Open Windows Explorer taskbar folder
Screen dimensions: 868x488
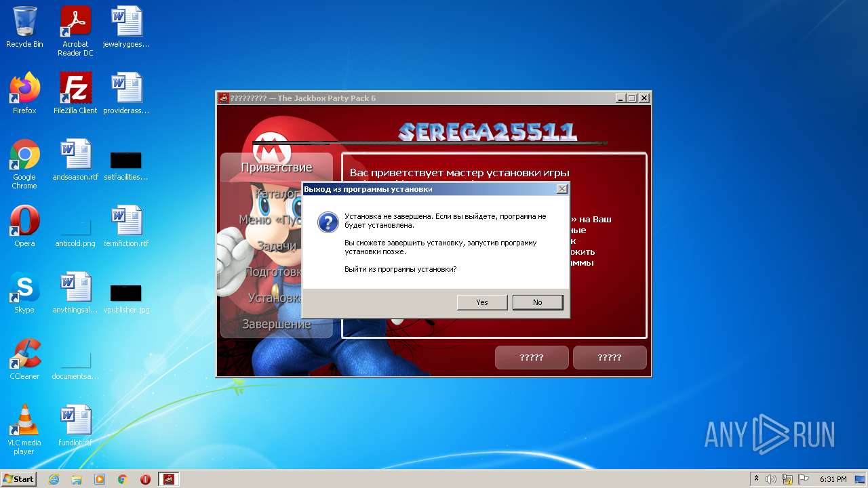tap(77, 479)
